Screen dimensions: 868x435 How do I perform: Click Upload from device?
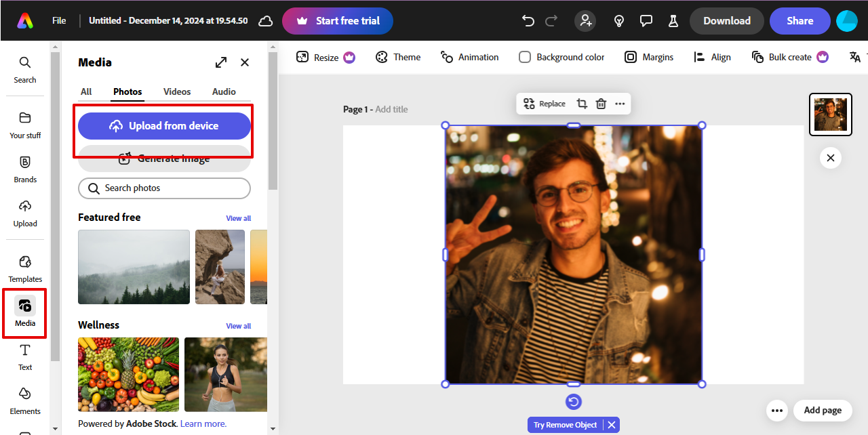click(164, 126)
